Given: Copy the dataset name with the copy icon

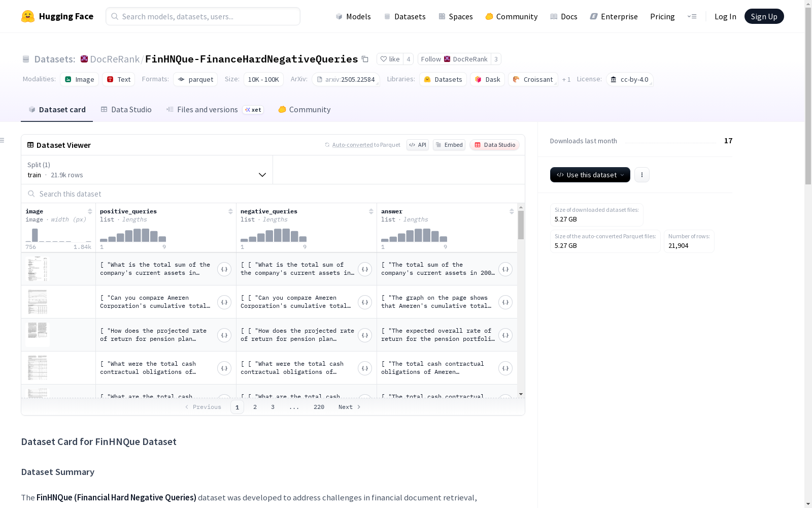Looking at the screenshot, I should coord(365,59).
